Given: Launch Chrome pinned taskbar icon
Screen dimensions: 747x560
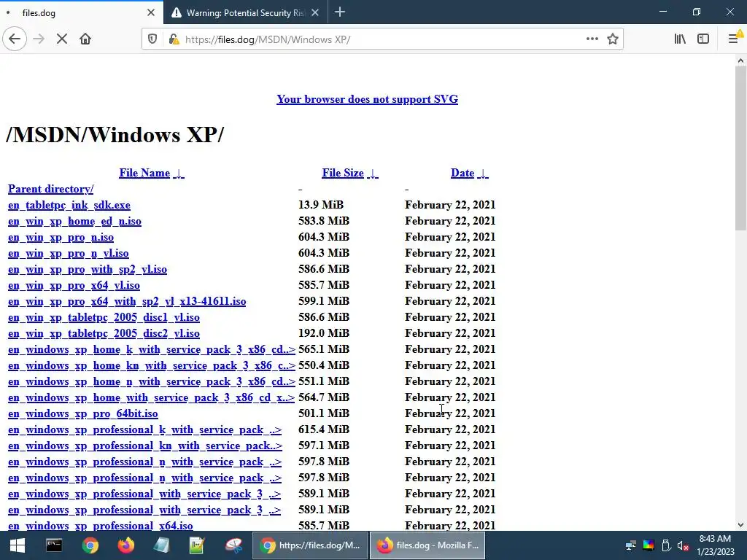Looking at the screenshot, I should [x=90, y=545].
